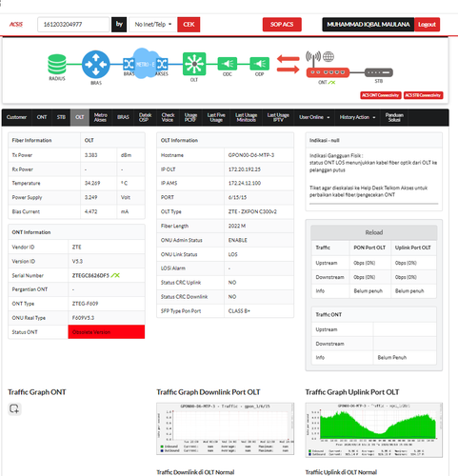Open the Last Five Usage tab
Screen dimensions: 458x476
[216, 117]
